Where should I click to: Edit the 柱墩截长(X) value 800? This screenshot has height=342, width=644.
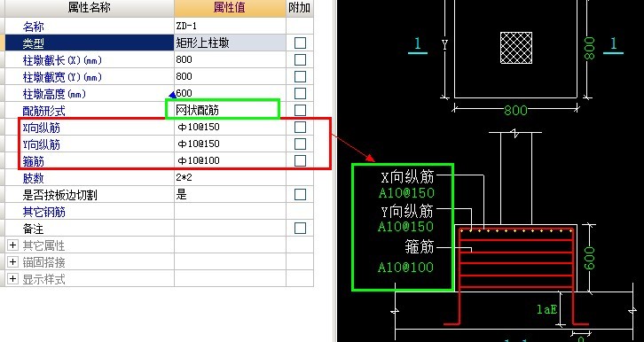(230, 59)
